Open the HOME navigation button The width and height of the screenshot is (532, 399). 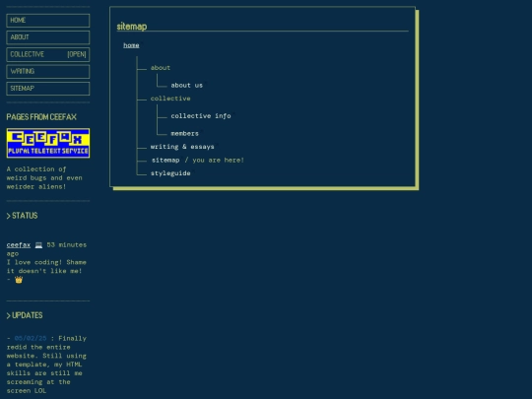pyautogui.click(x=48, y=21)
